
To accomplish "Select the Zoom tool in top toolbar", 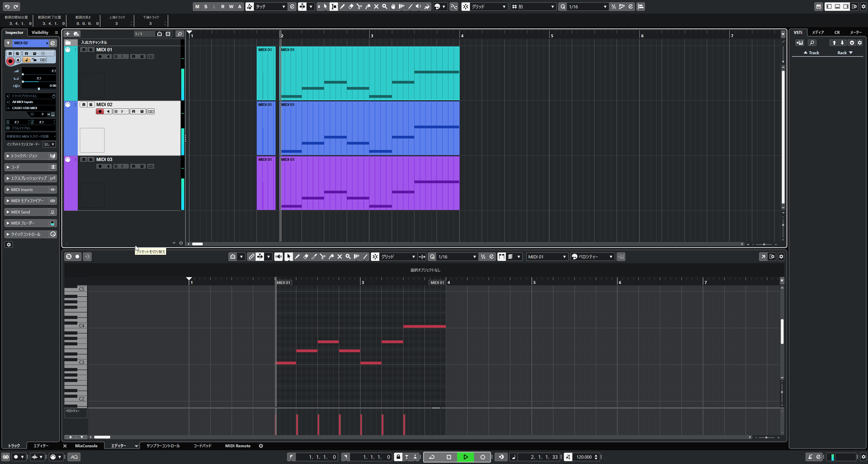I will [384, 6].
